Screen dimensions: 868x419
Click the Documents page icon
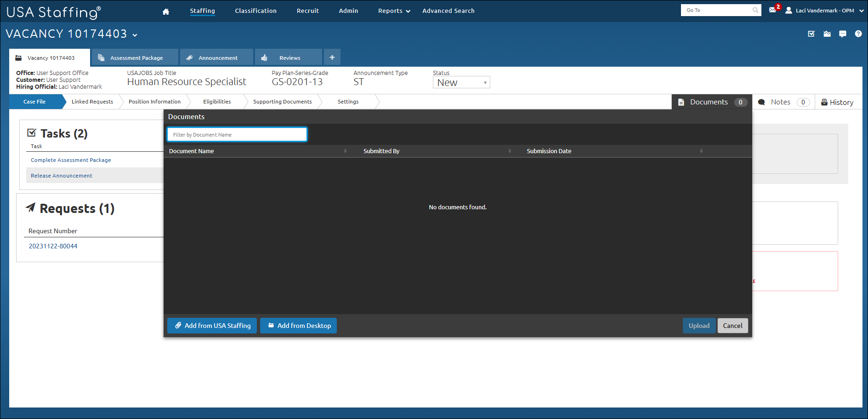[681, 102]
